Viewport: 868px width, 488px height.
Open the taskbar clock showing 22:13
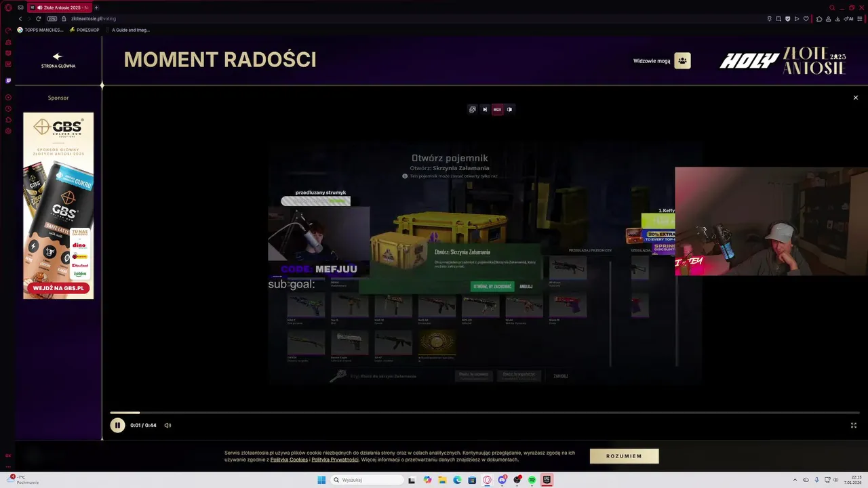tap(852, 480)
